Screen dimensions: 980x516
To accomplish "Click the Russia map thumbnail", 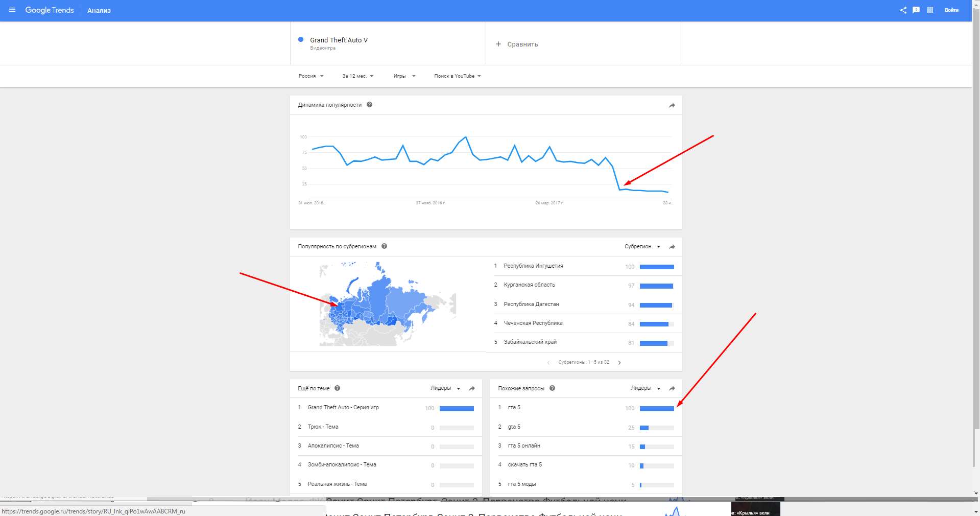I will (388, 304).
